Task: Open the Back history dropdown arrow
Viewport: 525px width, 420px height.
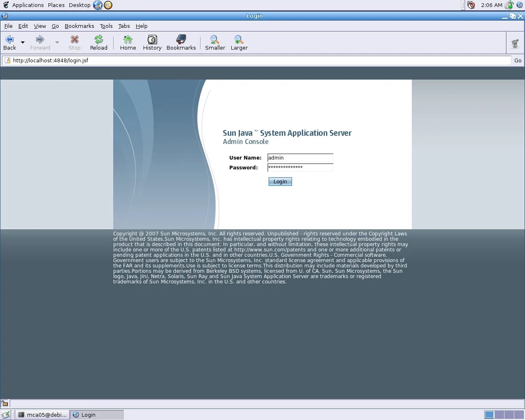Action: pos(23,43)
